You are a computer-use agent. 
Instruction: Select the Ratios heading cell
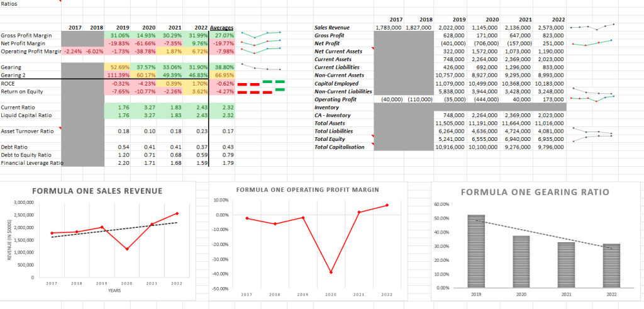9,4
